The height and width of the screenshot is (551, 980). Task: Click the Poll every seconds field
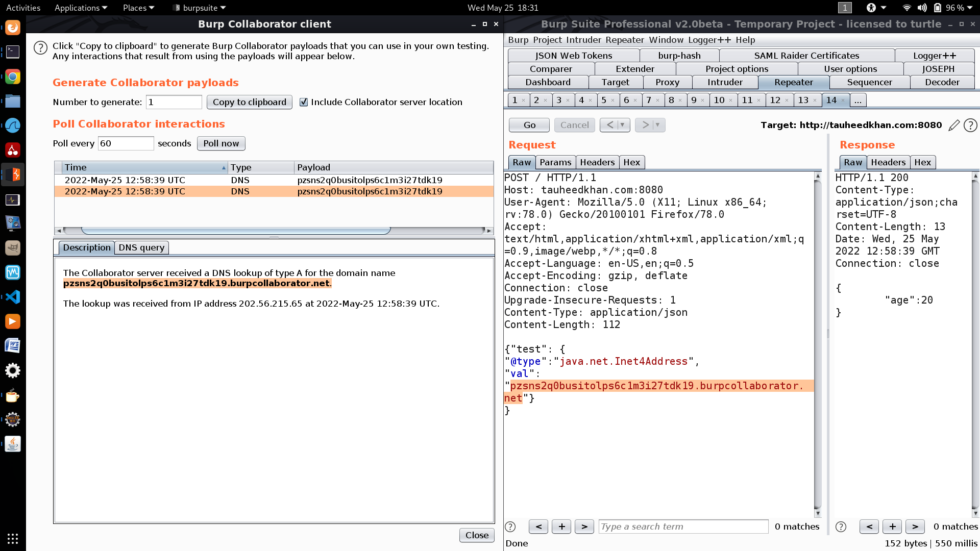coord(126,143)
